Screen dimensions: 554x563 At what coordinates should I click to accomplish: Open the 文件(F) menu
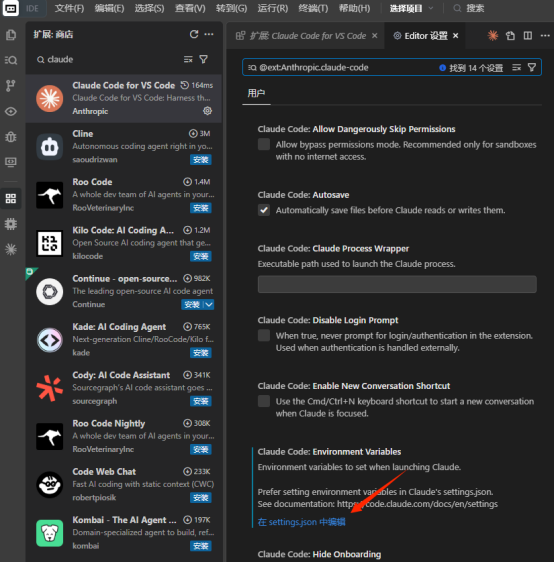[x=69, y=8]
